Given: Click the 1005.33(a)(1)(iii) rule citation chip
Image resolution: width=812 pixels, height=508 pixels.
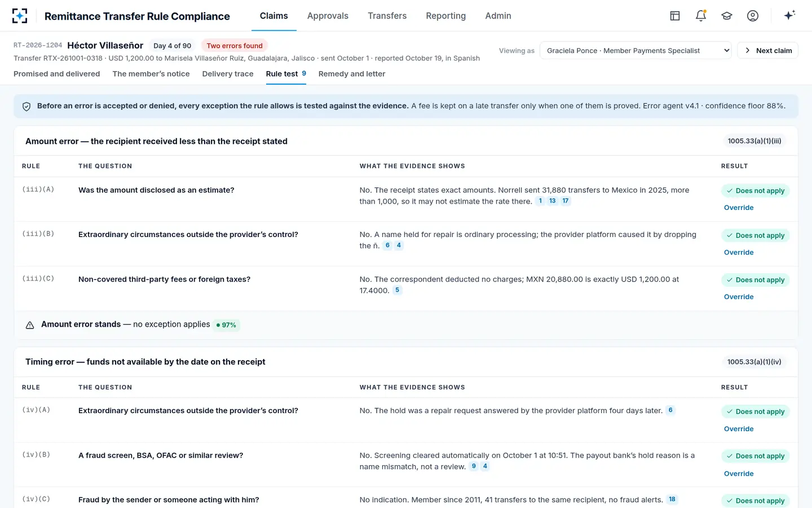Looking at the screenshot, I should 754,141.
